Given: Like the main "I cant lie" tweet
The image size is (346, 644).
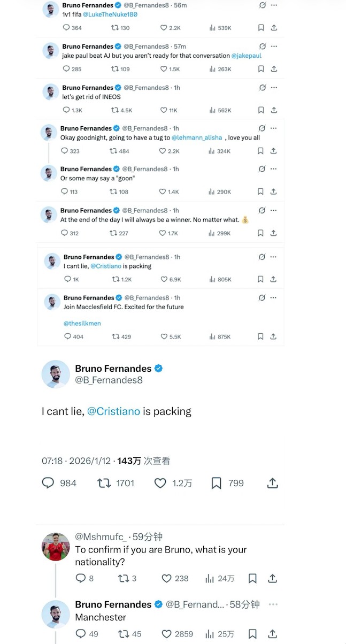Looking at the screenshot, I should (x=160, y=483).
